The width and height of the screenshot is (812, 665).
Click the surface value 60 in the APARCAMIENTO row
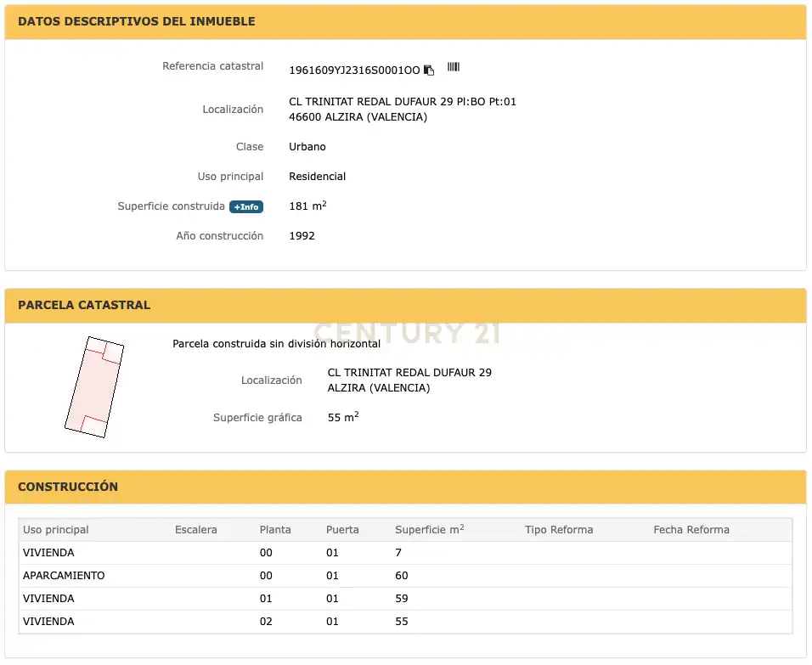[402, 576]
